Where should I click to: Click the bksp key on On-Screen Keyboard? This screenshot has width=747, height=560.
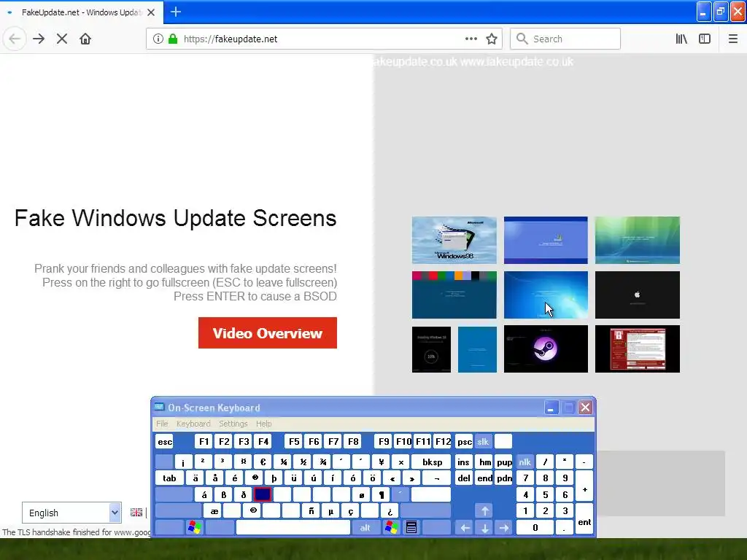[432, 462]
